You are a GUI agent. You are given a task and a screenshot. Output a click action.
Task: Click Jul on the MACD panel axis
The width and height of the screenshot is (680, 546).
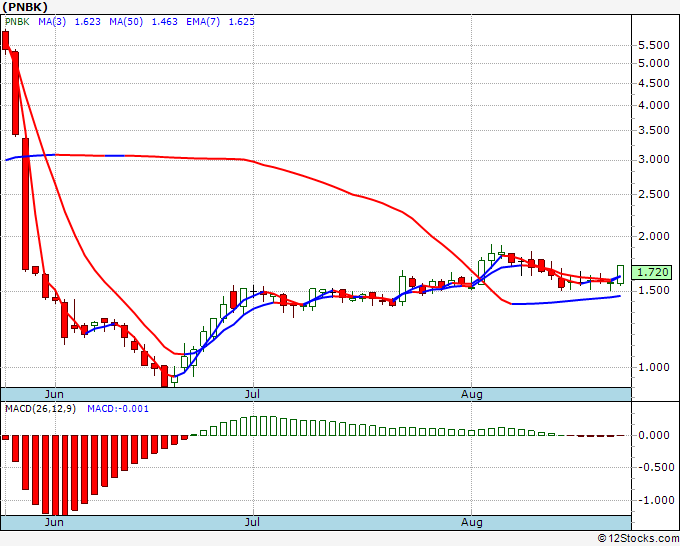click(x=252, y=522)
